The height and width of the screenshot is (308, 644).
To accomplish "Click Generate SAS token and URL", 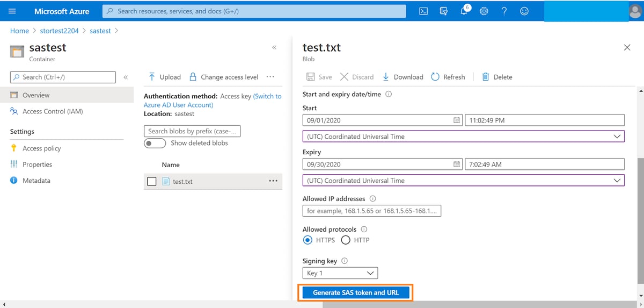I will [356, 292].
